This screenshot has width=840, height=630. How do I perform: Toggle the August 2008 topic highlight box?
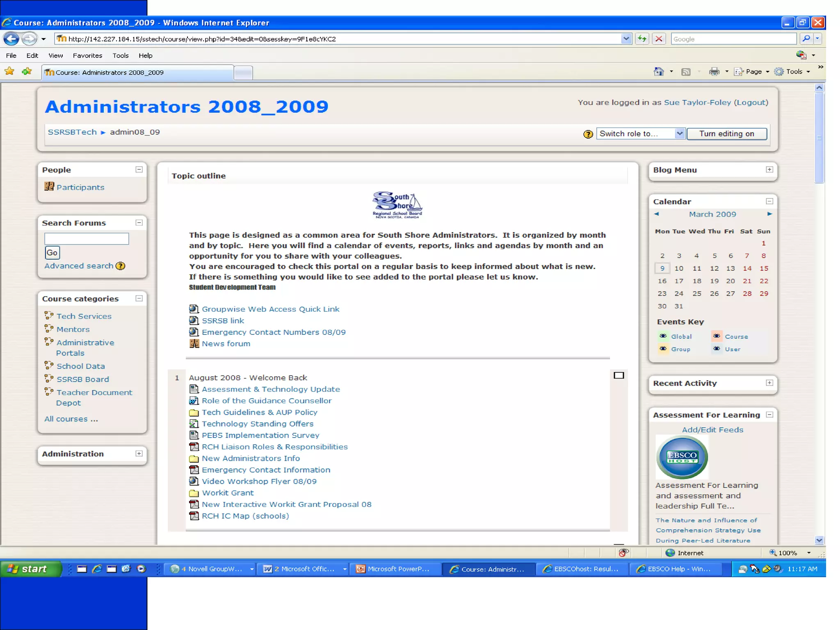point(619,375)
